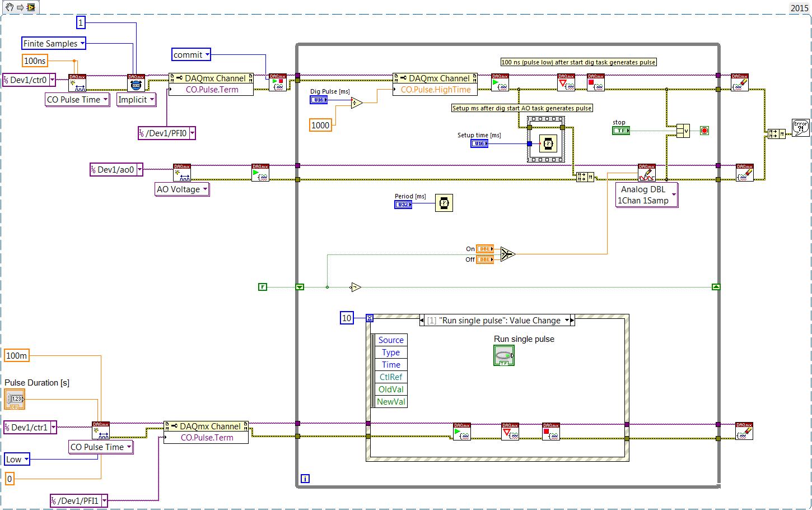Image resolution: width=812 pixels, height=510 pixels.
Task: Click the top-row DAQmx Wait Until Done node
Action: (566, 82)
